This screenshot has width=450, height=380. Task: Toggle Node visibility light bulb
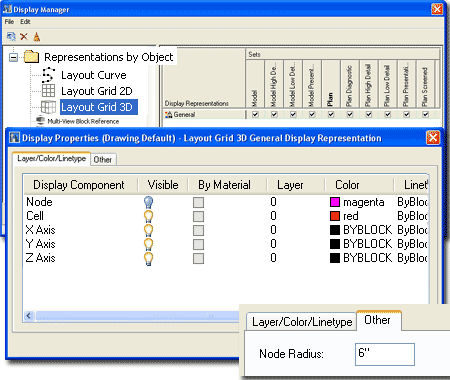(x=148, y=202)
